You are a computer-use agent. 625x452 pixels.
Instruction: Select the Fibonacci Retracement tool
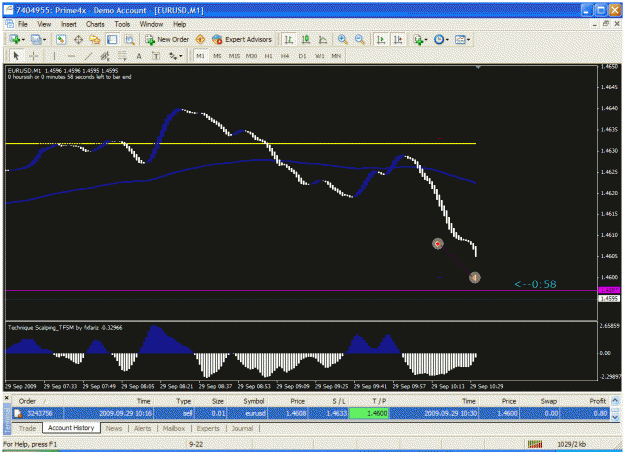point(122,56)
